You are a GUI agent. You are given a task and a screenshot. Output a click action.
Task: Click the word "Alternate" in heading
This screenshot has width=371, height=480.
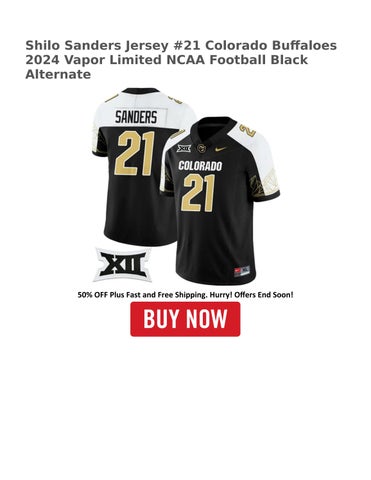[x=58, y=75]
